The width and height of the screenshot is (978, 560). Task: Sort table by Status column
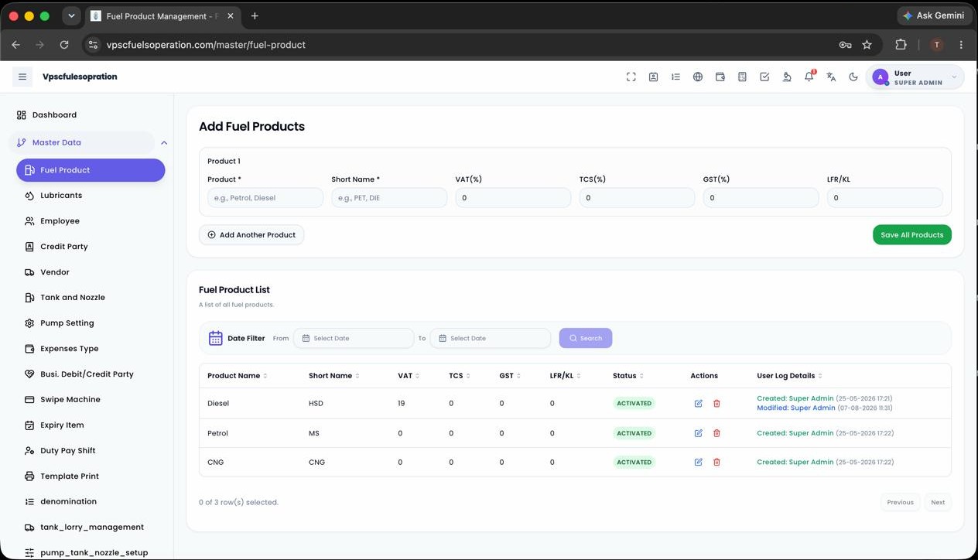pos(627,376)
